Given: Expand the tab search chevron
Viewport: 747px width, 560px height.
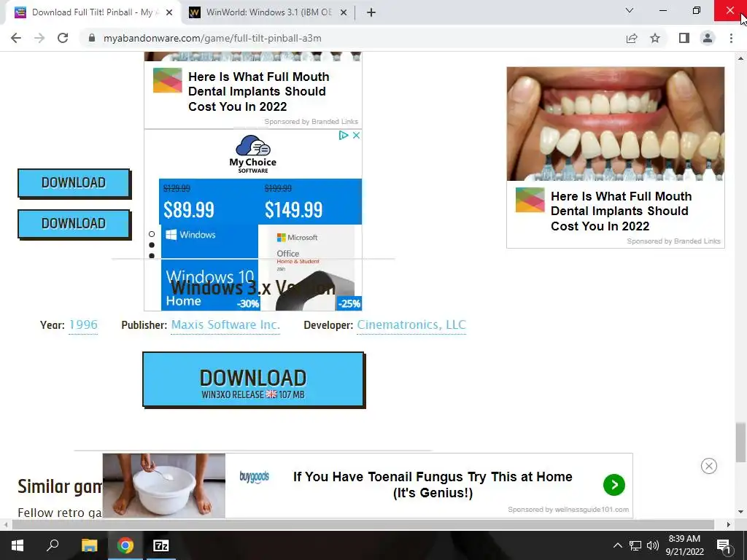Looking at the screenshot, I should (x=630, y=10).
